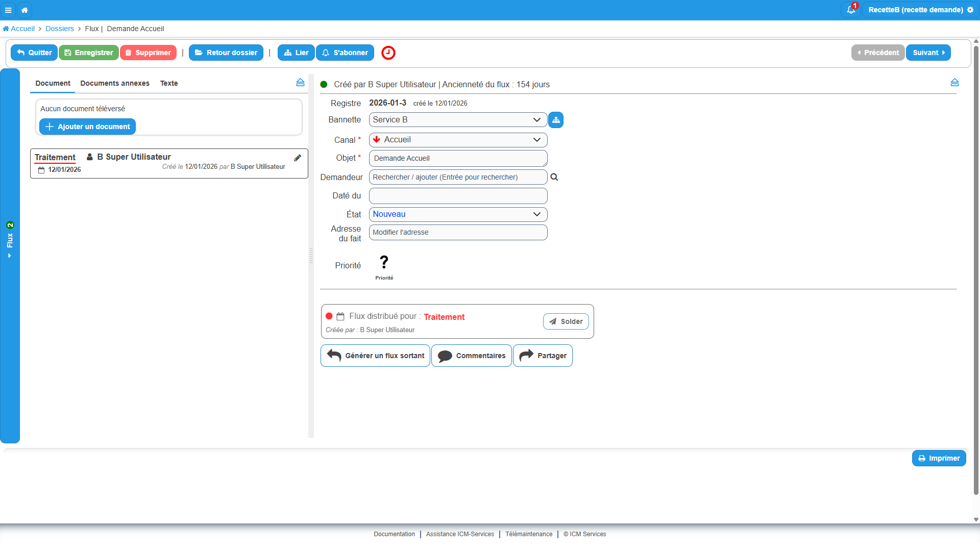980x551 pixels.
Task: Collapse the document panel with eject icon
Action: coord(300,82)
